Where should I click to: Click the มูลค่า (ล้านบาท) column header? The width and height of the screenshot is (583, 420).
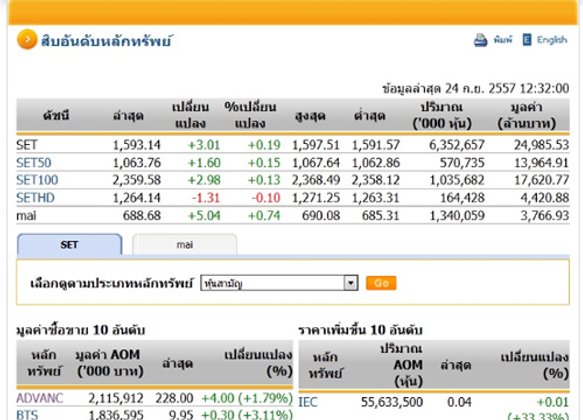[x=527, y=115]
